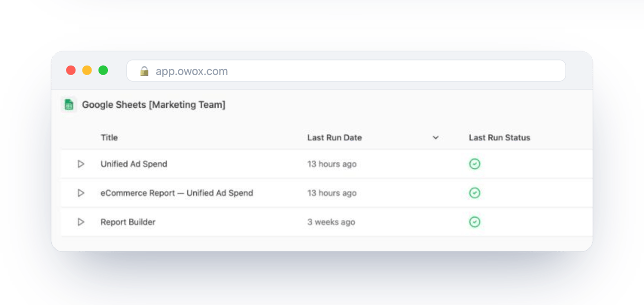644x305 pixels.
Task: Sort by Last Run Status header
Action: 499,138
